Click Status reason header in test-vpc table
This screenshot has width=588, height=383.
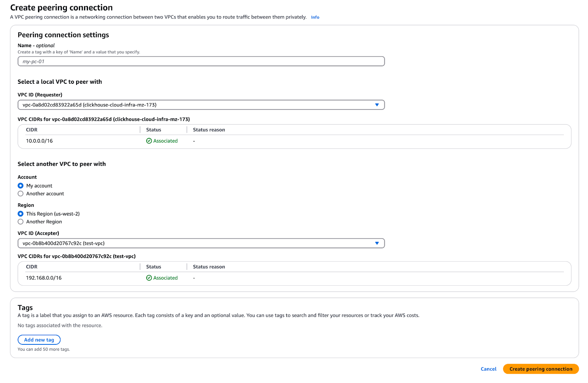[209, 267]
